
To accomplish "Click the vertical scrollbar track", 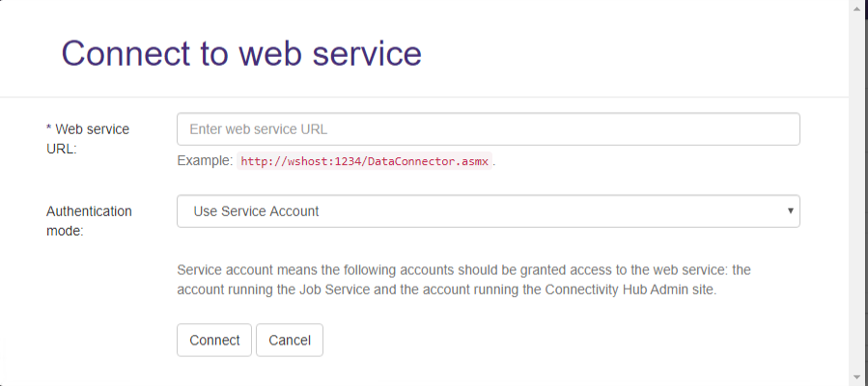I will (858, 193).
